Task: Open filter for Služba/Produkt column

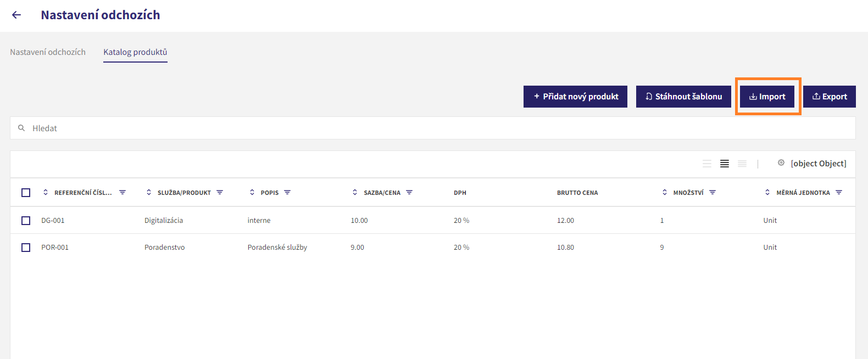Action: pos(220,193)
